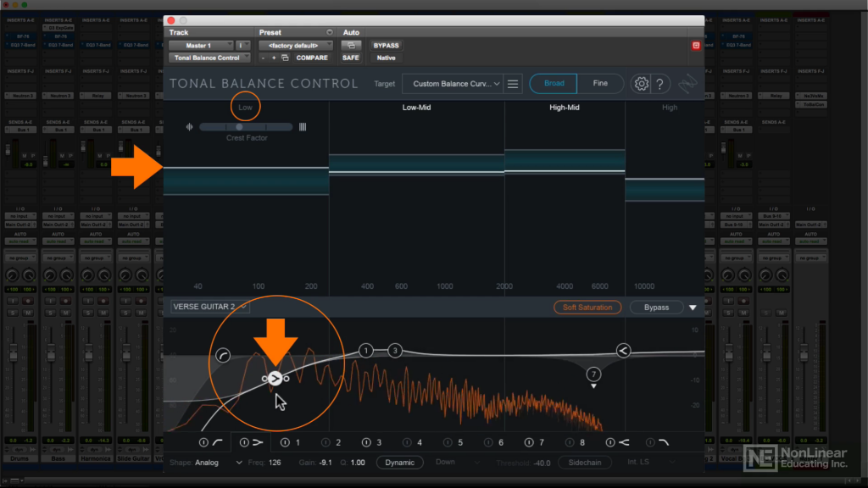Image resolution: width=868 pixels, height=488 pixels.
Task: Click the triangle marker below node 7
Action: click(593, 386)
